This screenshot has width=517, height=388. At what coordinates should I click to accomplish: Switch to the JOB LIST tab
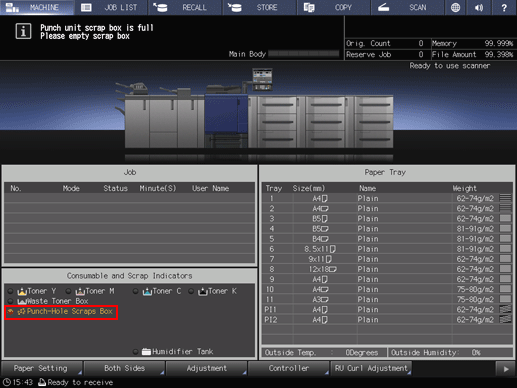111,7
